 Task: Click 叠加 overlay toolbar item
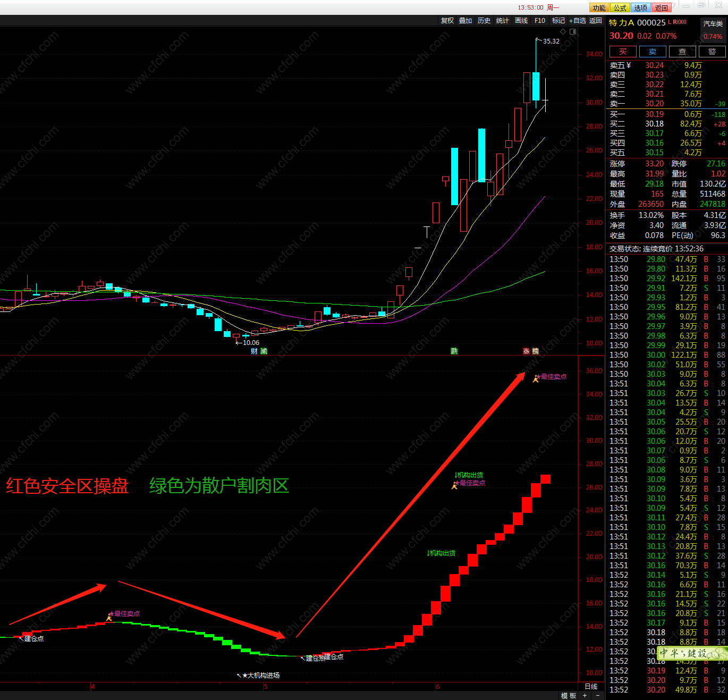pyautogui.click(x=465, y=21)
